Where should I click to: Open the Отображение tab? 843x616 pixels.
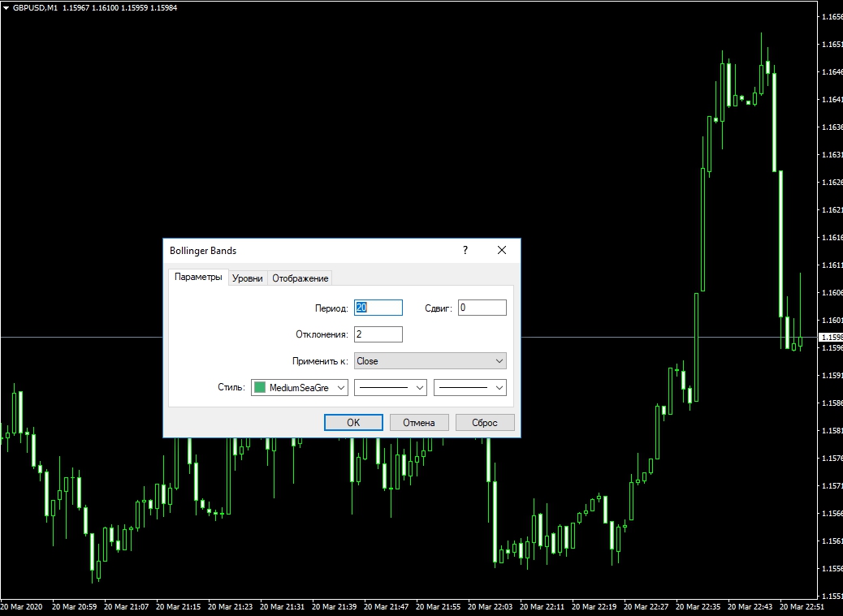pos(300,278)
